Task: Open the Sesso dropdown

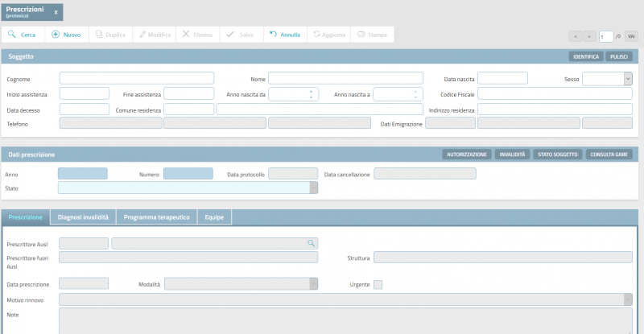Action: (627, 78)
